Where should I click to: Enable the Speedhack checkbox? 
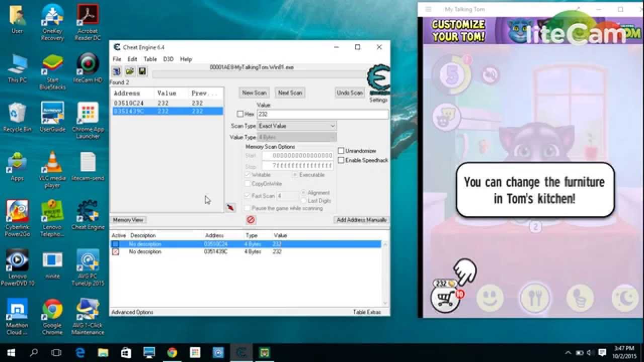(x=341, y=160)
